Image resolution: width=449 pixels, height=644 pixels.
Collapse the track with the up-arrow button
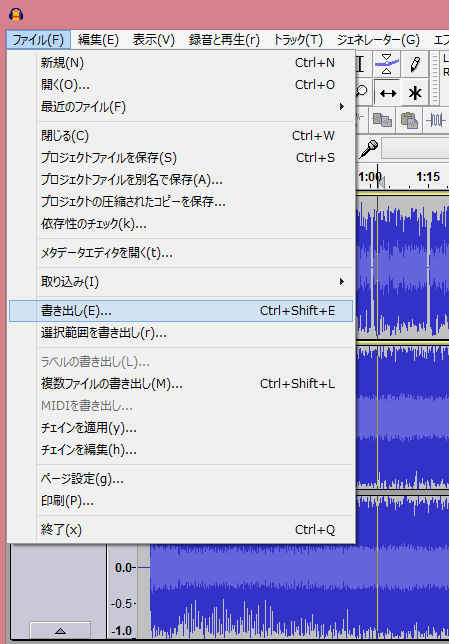pyautogui.click(x=60, y=630)
